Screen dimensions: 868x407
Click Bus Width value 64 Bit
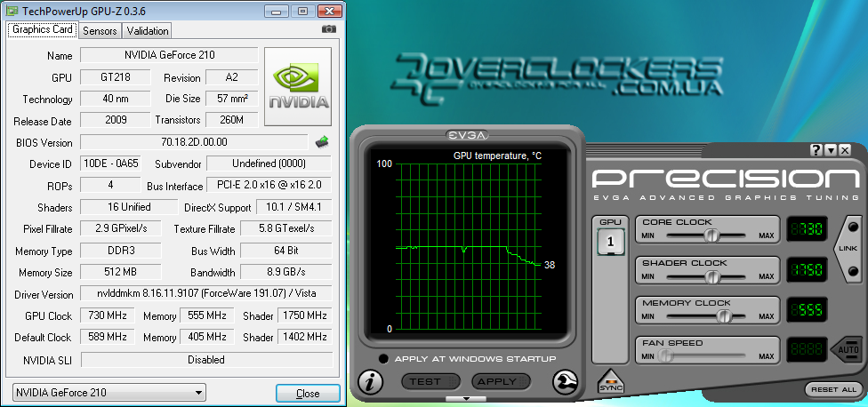point(286,251)
